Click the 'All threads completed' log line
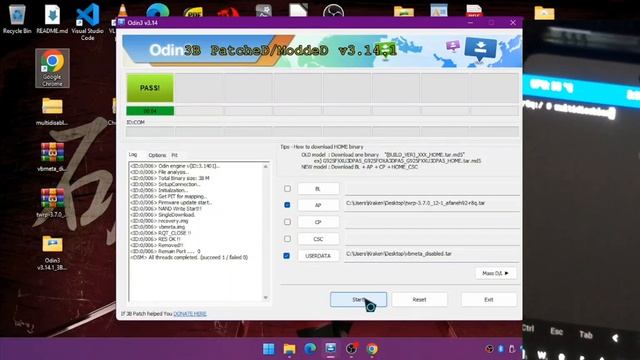640x360 pixels. coord(189,258)
